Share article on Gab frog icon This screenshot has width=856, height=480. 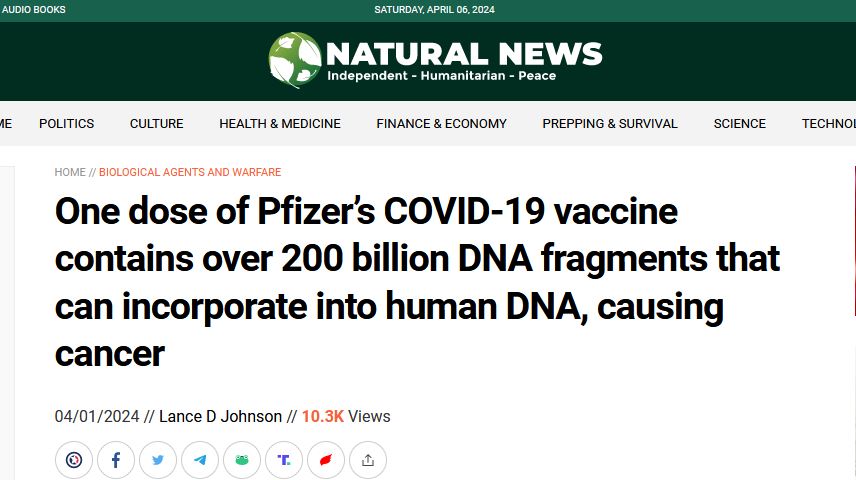pos(242,460)
